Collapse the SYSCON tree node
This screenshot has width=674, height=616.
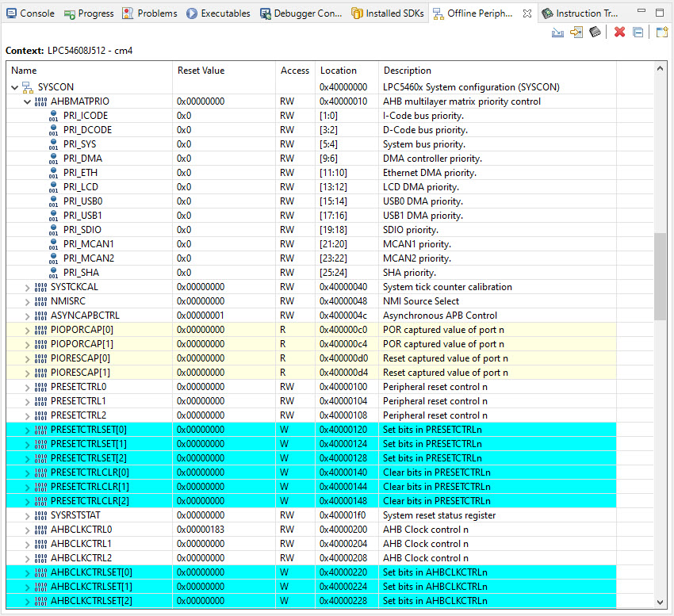[x=15, y=87]
